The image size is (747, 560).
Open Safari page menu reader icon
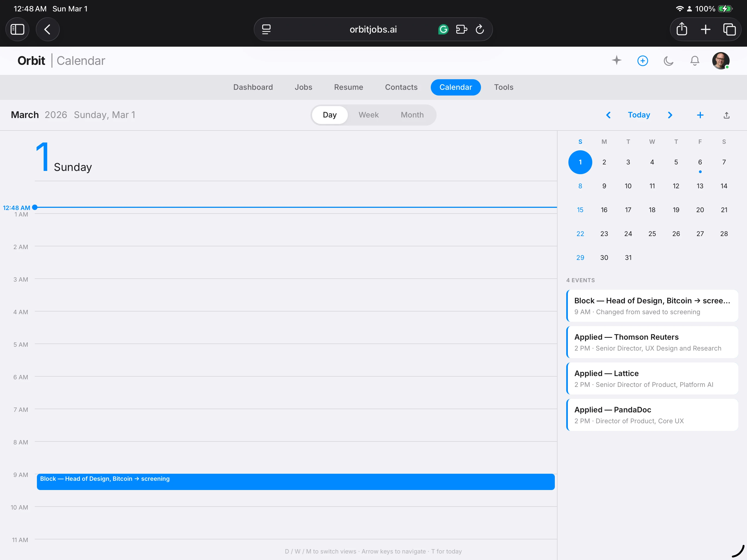click(266, 29)
